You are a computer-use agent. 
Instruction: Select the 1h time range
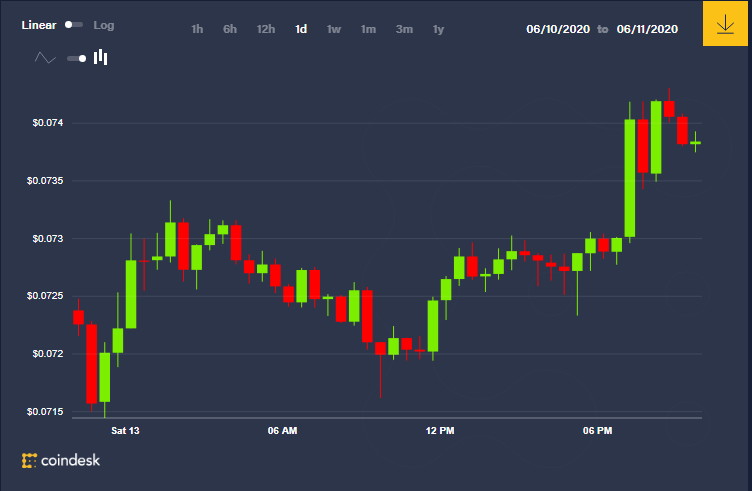tap(197, 29)
